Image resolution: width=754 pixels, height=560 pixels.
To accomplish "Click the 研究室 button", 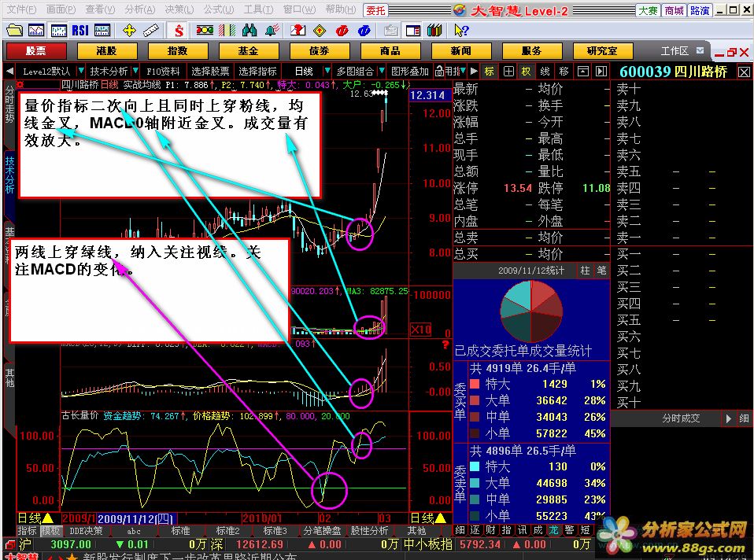I will (603, 50).
